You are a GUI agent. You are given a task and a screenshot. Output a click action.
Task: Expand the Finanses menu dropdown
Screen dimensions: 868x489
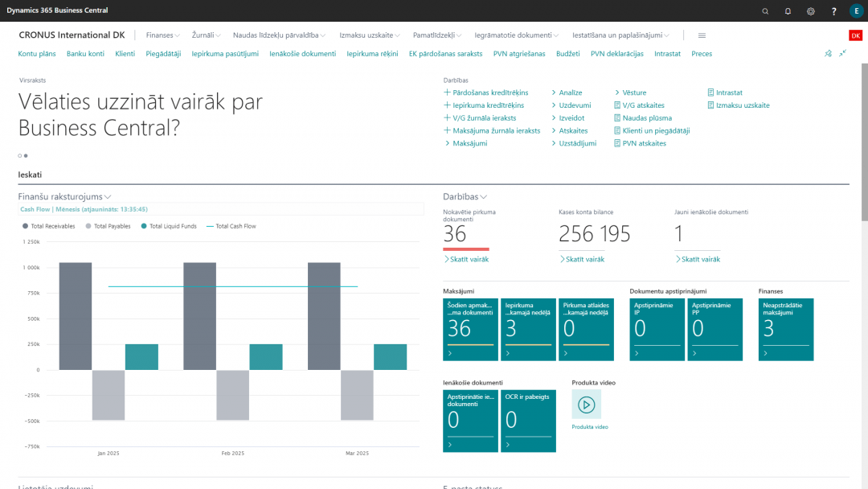[162, 35]
